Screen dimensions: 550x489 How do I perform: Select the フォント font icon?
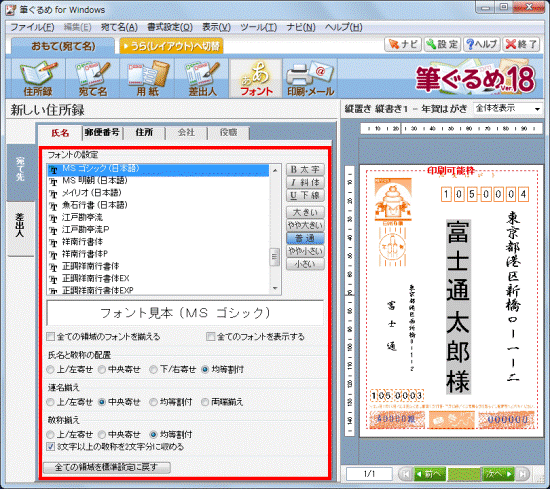(256, 79)
